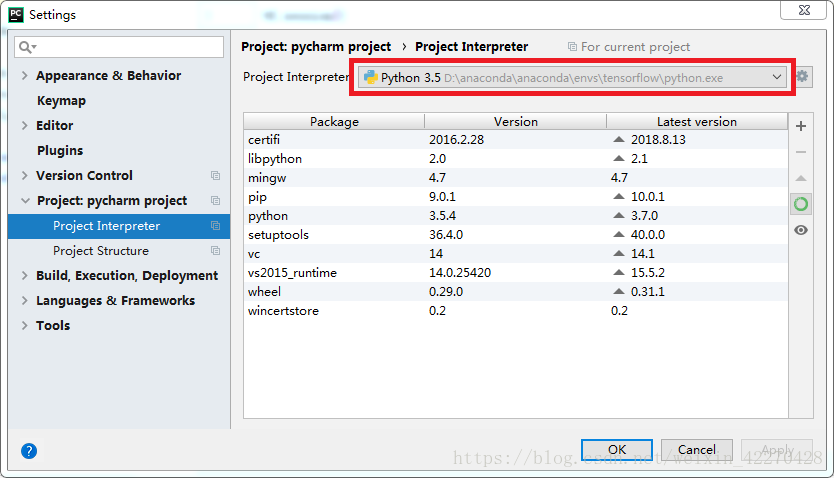
Task: Click the PyCharm logo in title bar
Action: [16, 14]
